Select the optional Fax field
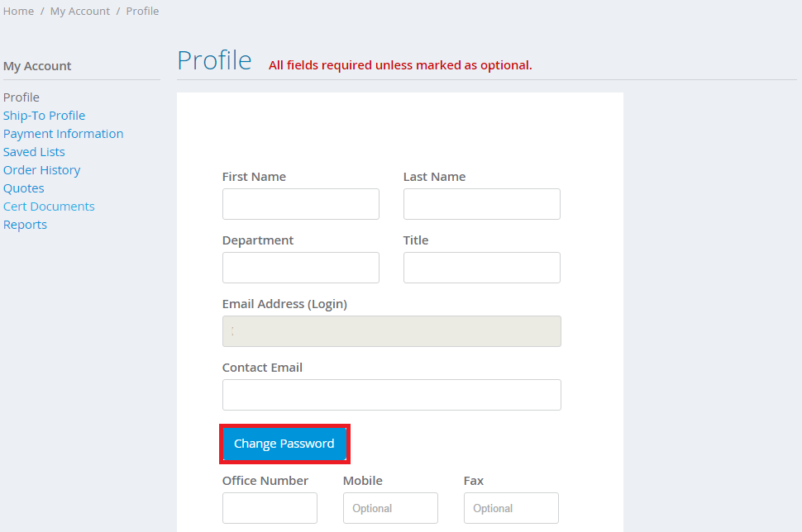 [x=511, y=508]
